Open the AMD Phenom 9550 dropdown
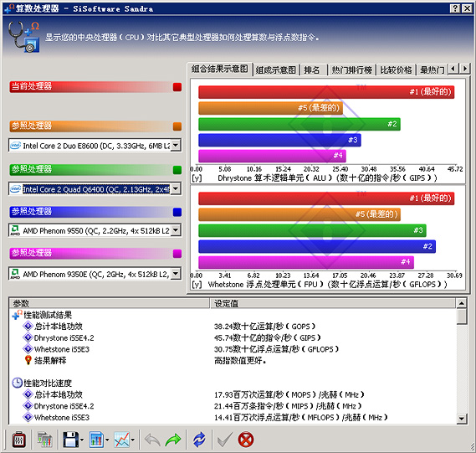Screen dimensions: 476x453 tap(176, 230)
